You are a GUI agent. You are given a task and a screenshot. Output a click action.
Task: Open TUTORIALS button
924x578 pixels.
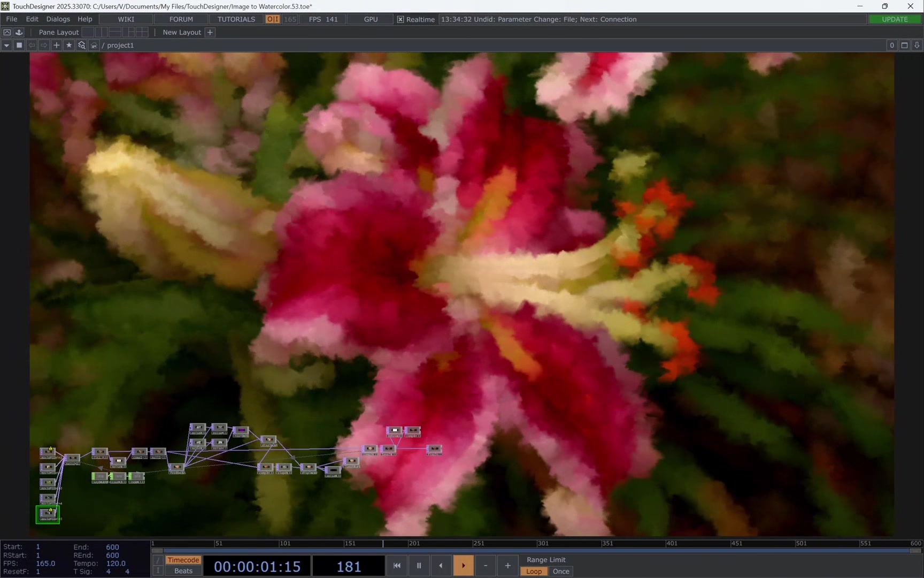point(236,19)
